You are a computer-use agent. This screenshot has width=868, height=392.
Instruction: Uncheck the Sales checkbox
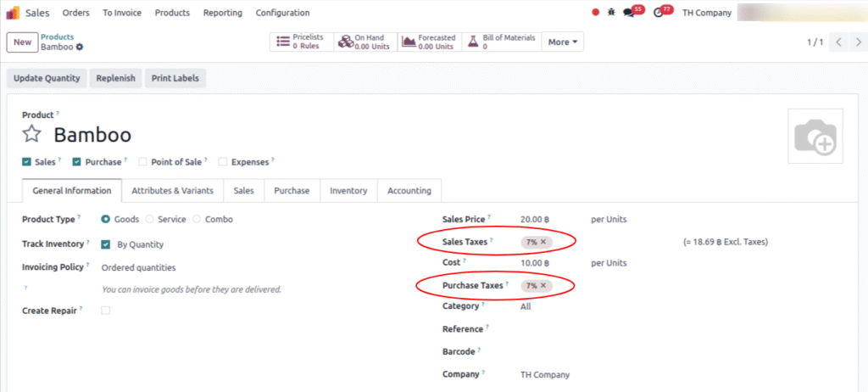(x=26, y=161)
